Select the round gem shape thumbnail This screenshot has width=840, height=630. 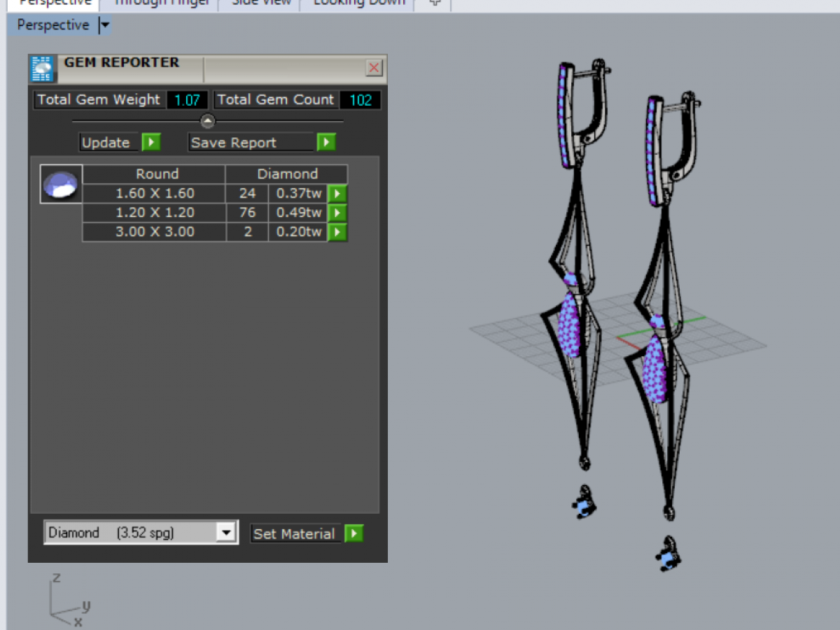pyautogui.click(x=61, y=184)
